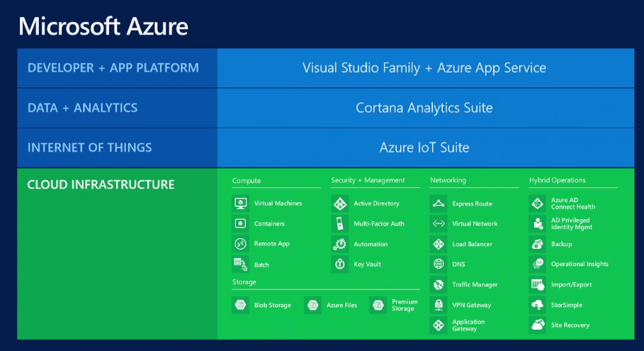Click the Site Recovery text label
The height and width of the screenshot is (351, 644).
(x=570, y=325)
